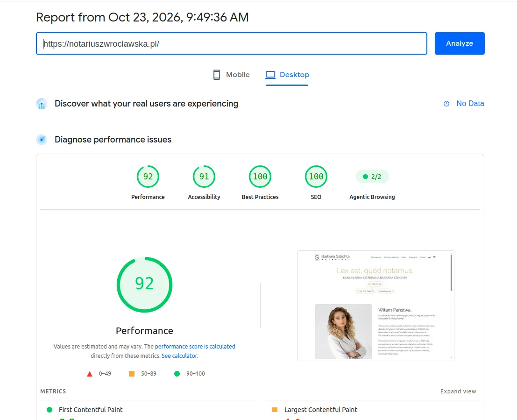Jump to the Accessibility 91 score gauge
Screen dimensions: 517x420
(204, 177)
